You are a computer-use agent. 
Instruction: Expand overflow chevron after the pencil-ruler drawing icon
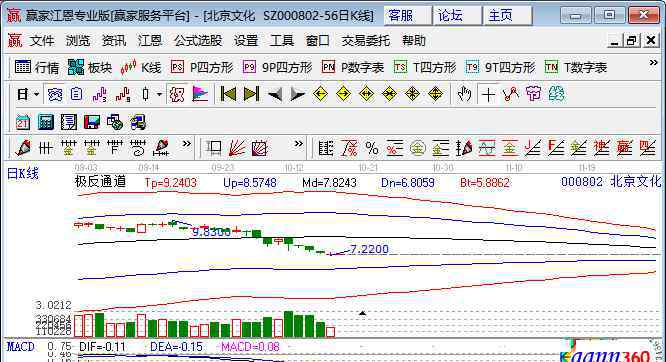pyautogui.click(x=186, y=144)
